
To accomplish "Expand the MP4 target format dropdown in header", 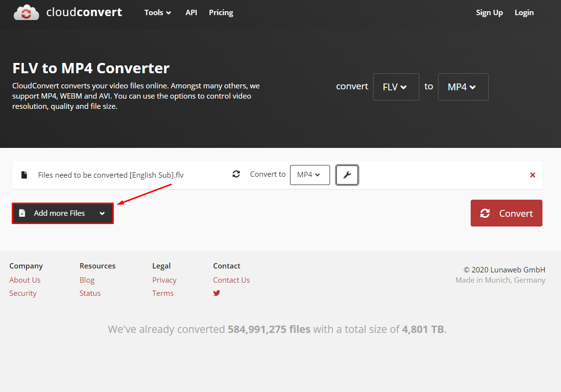I will tap(463, 87).
